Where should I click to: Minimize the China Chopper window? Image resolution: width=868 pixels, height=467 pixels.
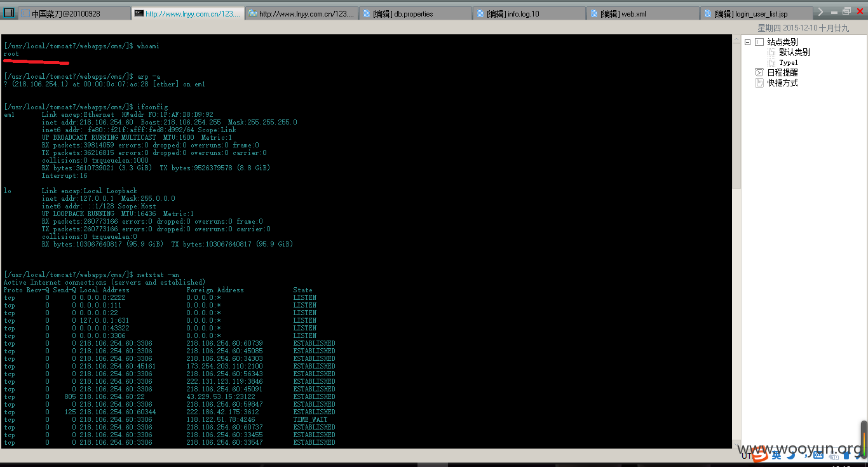click(x=834, y=12)
